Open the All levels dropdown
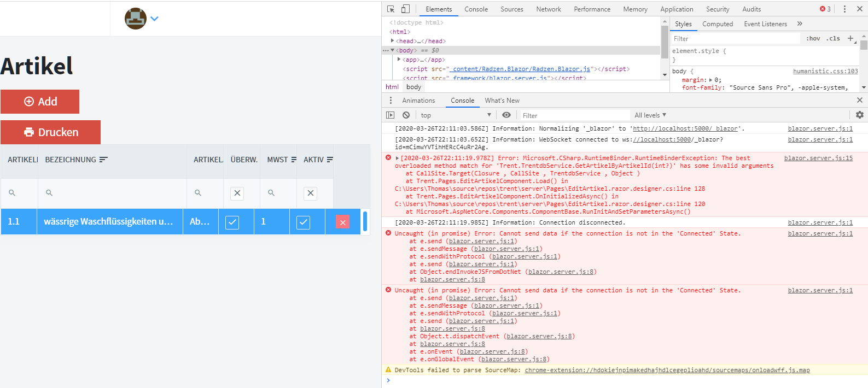 pyautogui.click(x=650, y=115)
